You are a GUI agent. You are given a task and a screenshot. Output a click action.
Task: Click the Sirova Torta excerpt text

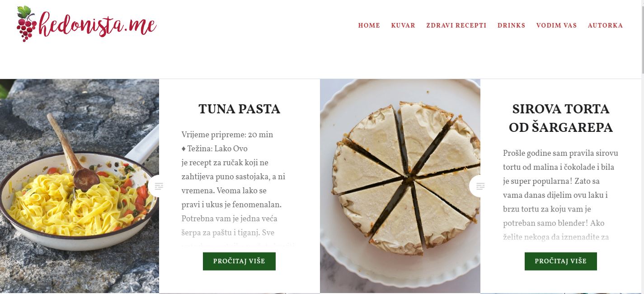click(560, 195)
